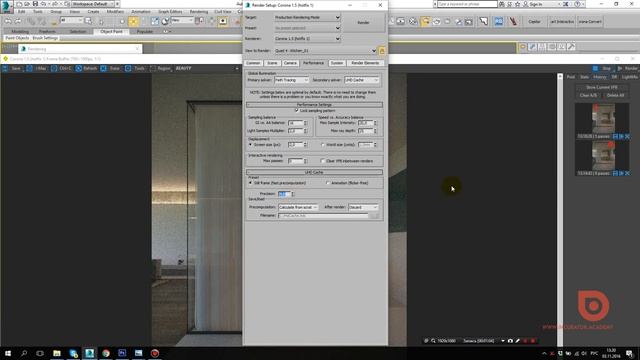
Task: Toggle Clear VFB in between renders checkbox
Action: coord(323,161)
